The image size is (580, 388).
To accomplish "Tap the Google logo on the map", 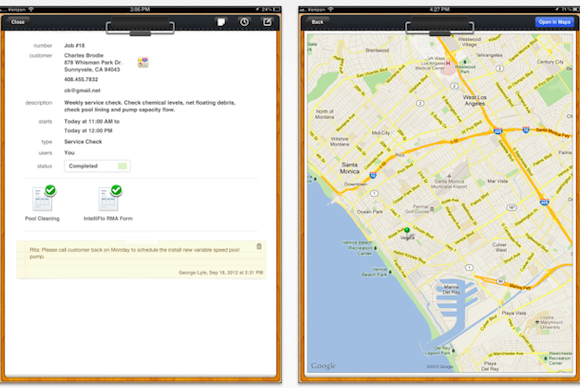I will point(323,366).
